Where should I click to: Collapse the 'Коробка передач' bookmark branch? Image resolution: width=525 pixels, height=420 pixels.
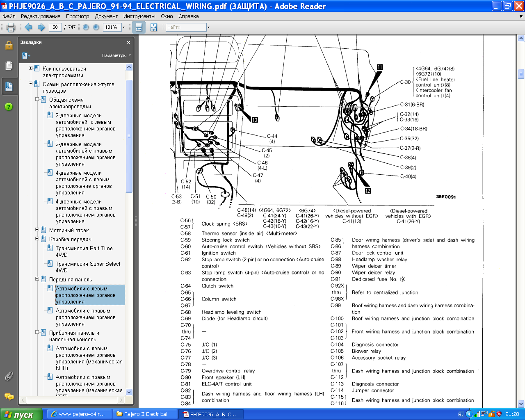pyautogui.click(x=37, y=239)
